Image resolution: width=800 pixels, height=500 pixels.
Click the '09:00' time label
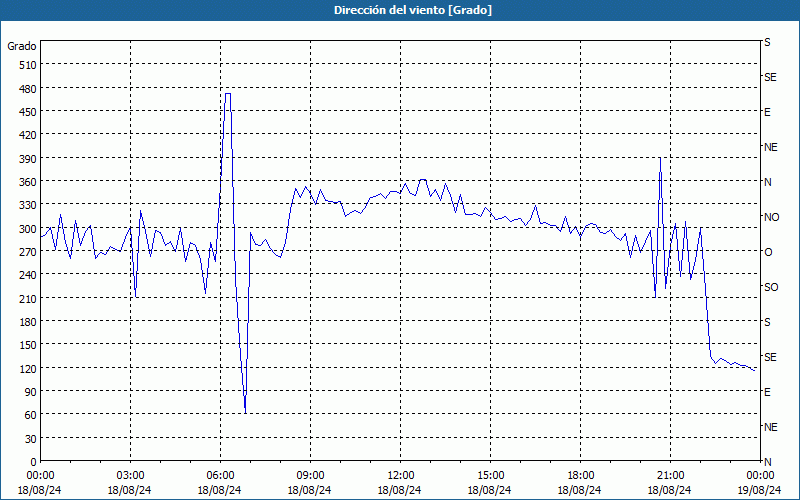click(310, 476)
